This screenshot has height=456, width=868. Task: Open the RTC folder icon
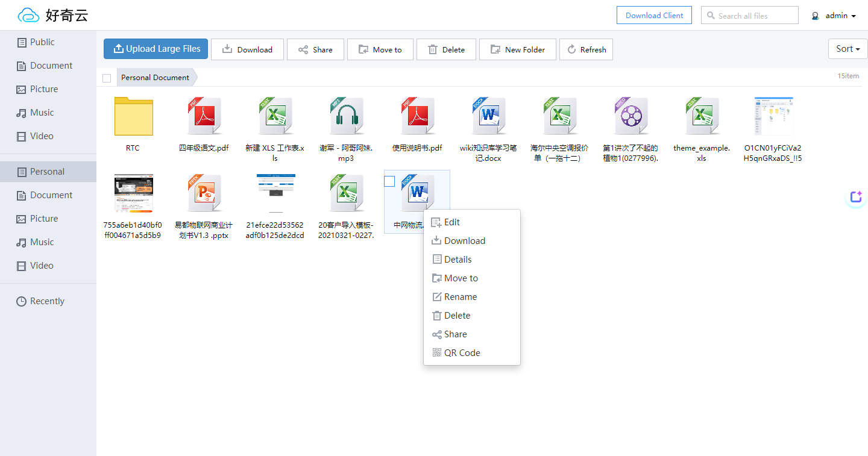[133, 116]
